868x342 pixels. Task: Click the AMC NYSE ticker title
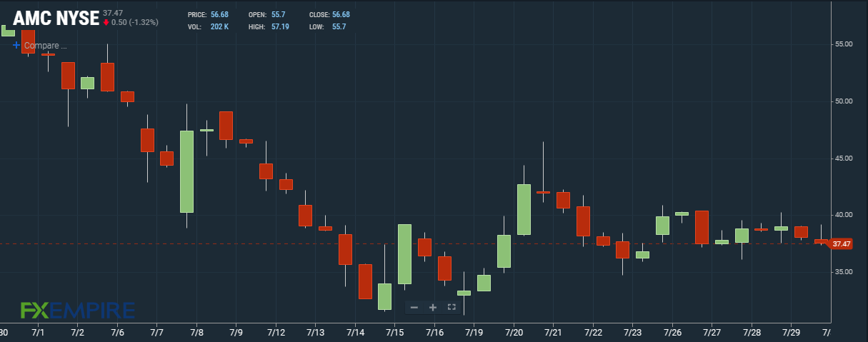(x=56, y=18)
